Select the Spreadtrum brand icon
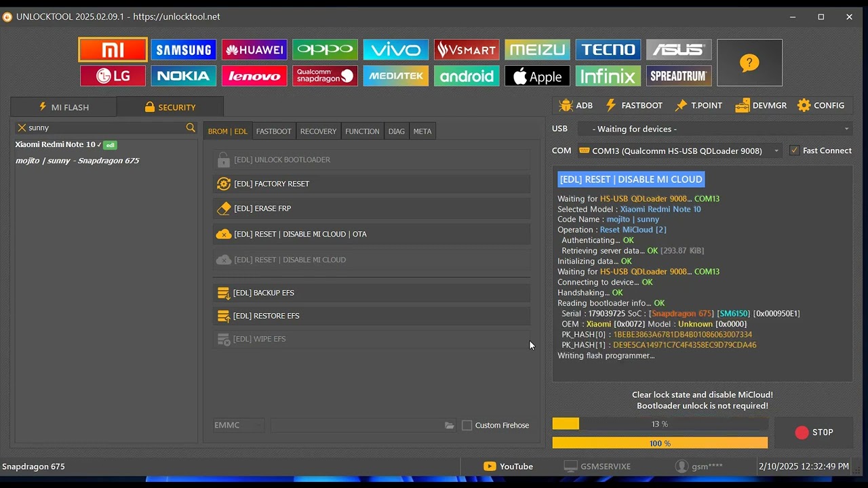The height and width of the screenshot is (488, 868). (x=679, y=76)
